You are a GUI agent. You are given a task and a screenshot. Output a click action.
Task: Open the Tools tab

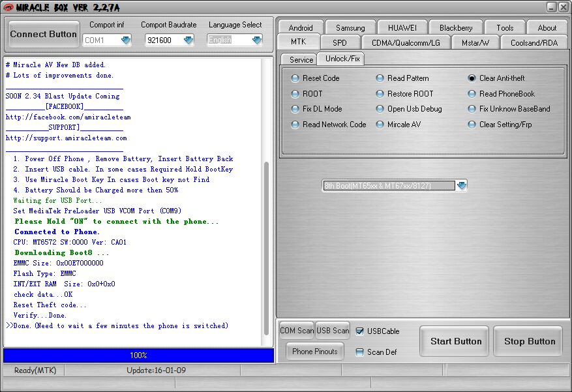coord(505,27)
